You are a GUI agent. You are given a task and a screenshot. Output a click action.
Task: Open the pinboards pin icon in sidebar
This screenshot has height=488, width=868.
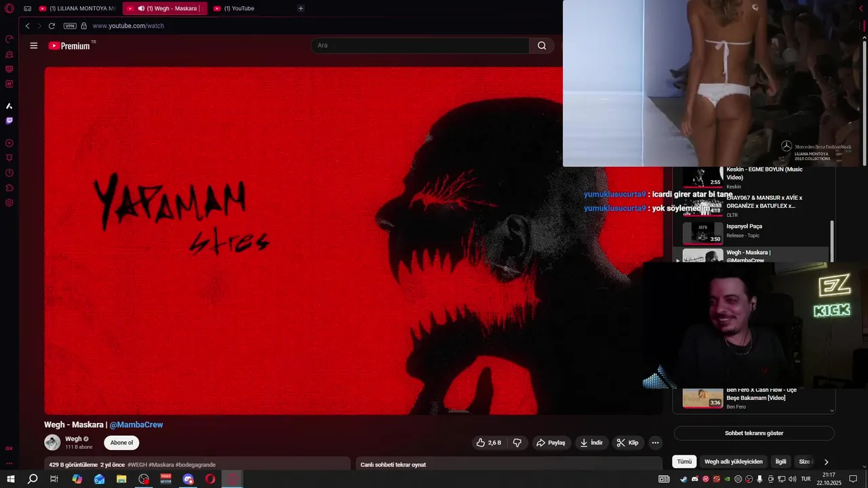(x=9, y=158)
